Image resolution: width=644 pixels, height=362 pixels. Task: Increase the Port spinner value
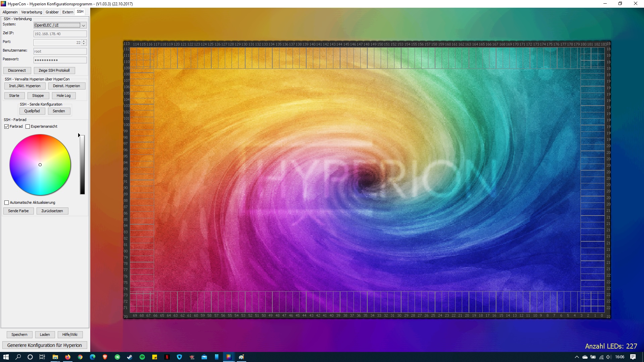click(x=84, y=41)
